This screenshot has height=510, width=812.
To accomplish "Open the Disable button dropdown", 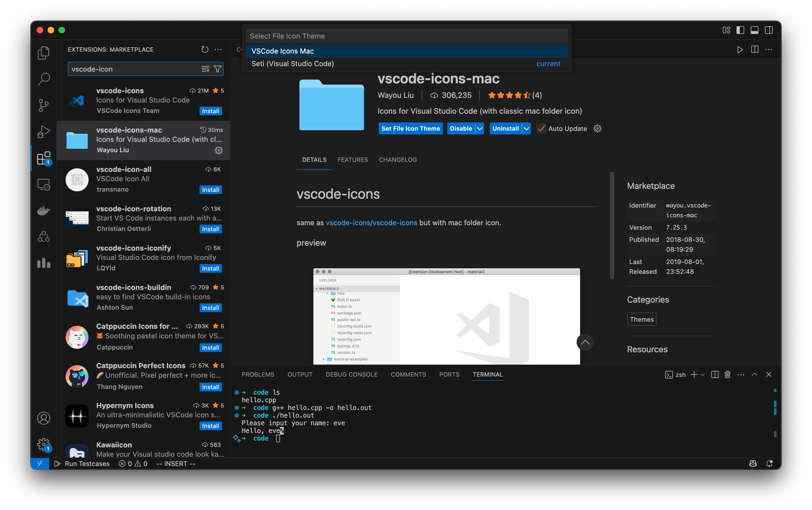I will pyautogui.click(x=480, y=128).
